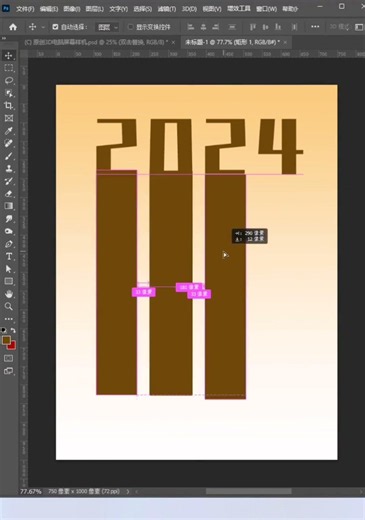Select the Move tool in the toolbox

(x=9, y=55)
